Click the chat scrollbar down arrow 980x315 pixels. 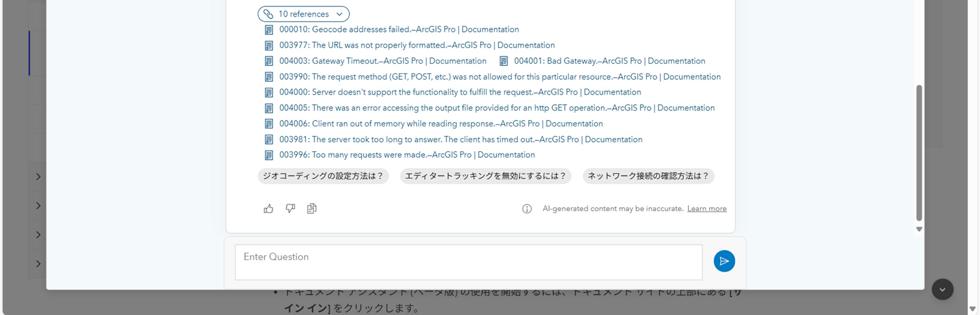tap(919, 229)
